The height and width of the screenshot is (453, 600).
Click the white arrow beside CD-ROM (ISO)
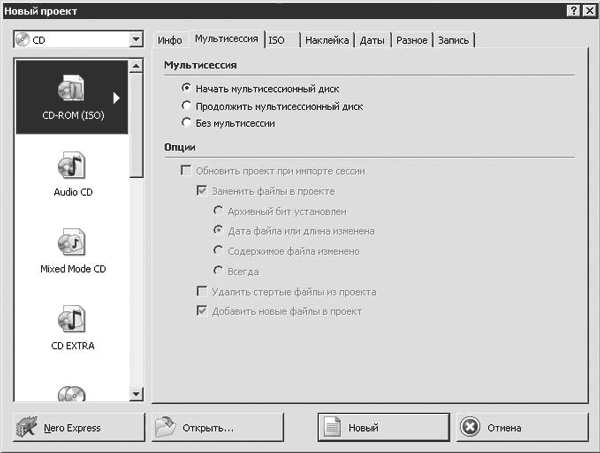pyautogui.click(x=117, y=98)
